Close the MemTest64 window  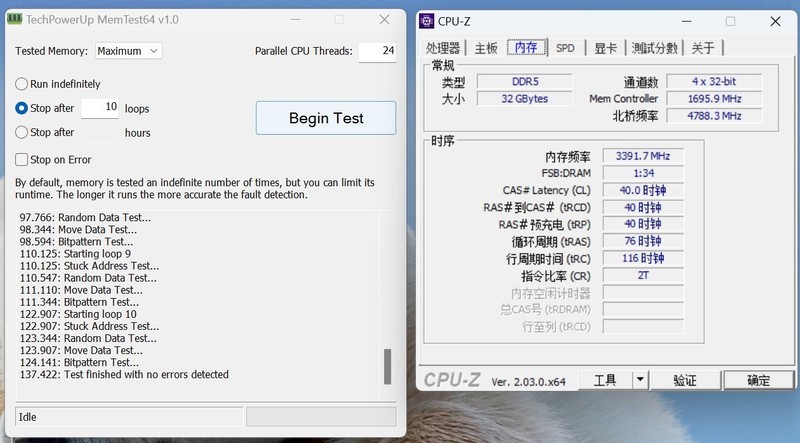tap(384, 19)
